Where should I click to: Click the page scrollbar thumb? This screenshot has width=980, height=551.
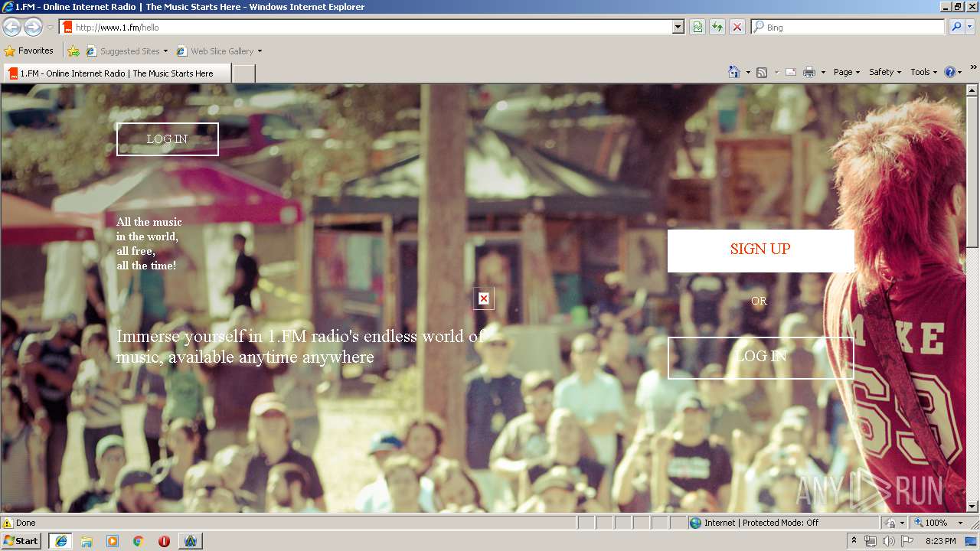pyautogui.click(x=972, y=171)
